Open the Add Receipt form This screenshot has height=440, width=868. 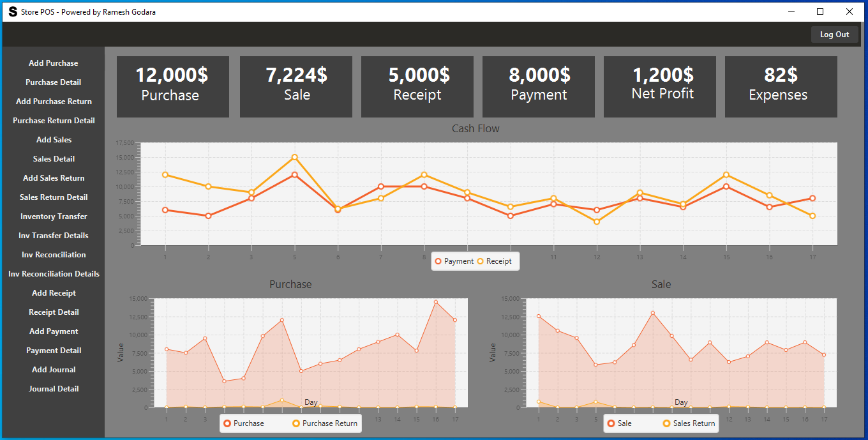tap(54, 293)
